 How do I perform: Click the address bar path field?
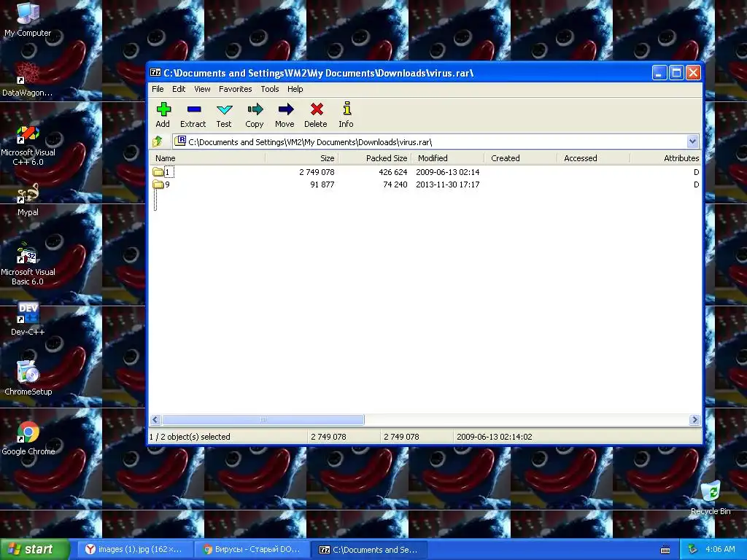point(430,141)
